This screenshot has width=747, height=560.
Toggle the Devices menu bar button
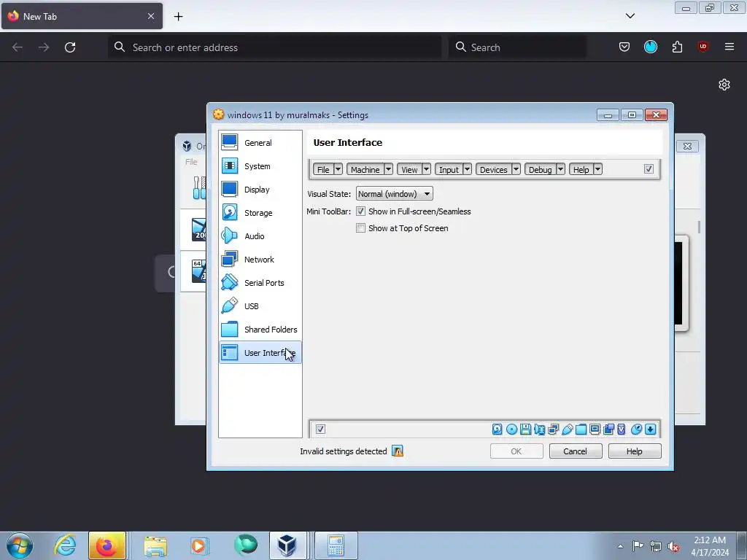[494, 169]
